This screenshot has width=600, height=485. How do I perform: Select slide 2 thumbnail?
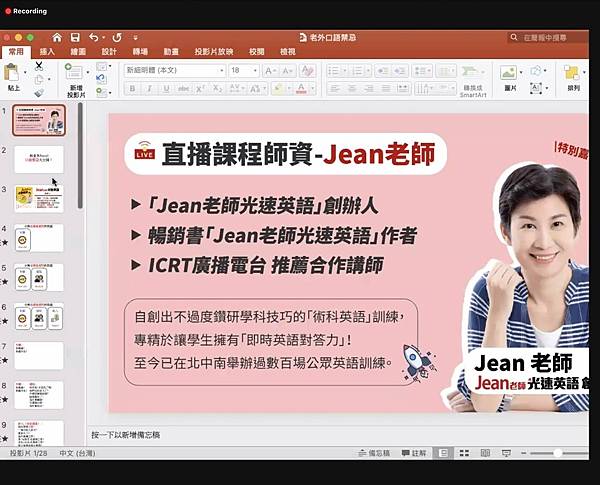click(x=39, y=159)
